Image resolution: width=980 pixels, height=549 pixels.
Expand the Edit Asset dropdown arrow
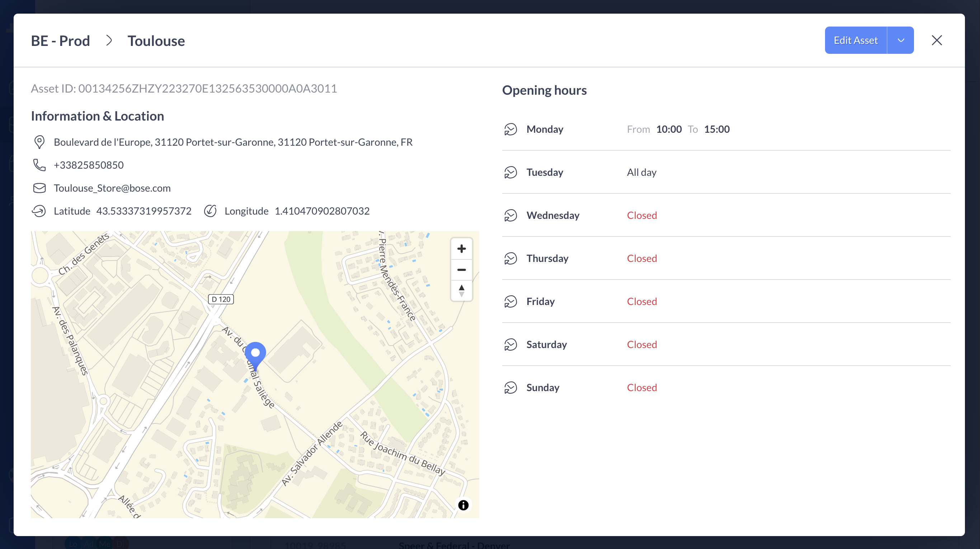pyautogui.click(x=900, y=40)
